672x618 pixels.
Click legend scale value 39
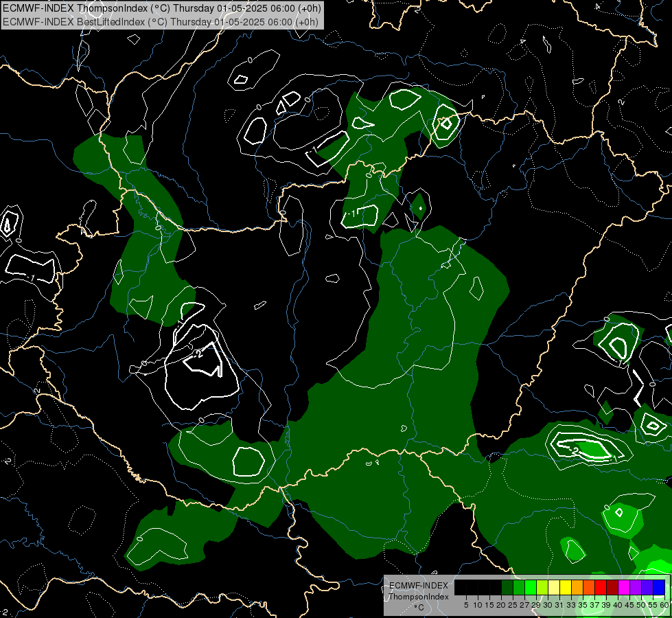click(606, 605)
